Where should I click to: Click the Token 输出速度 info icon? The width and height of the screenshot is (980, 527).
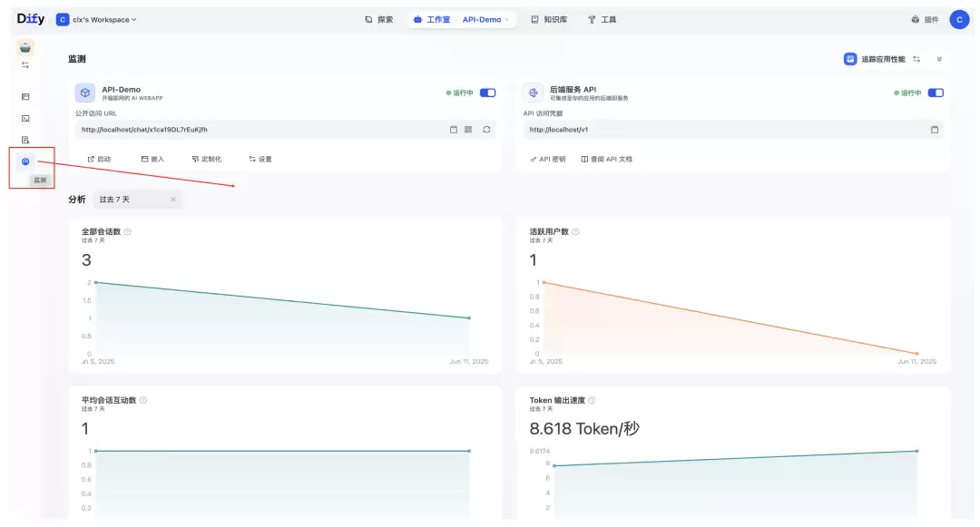(592, 400)
